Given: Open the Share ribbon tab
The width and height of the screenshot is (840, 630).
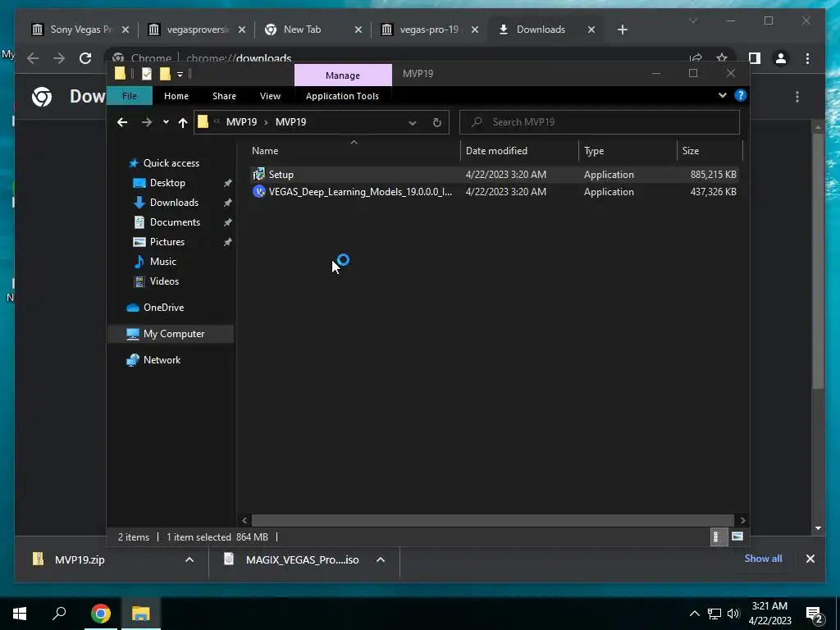Looking at the screenshot, I should (224, 96).
